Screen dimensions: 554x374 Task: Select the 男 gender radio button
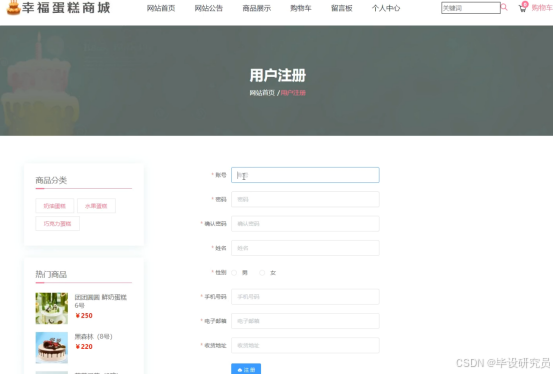[234, 273]
